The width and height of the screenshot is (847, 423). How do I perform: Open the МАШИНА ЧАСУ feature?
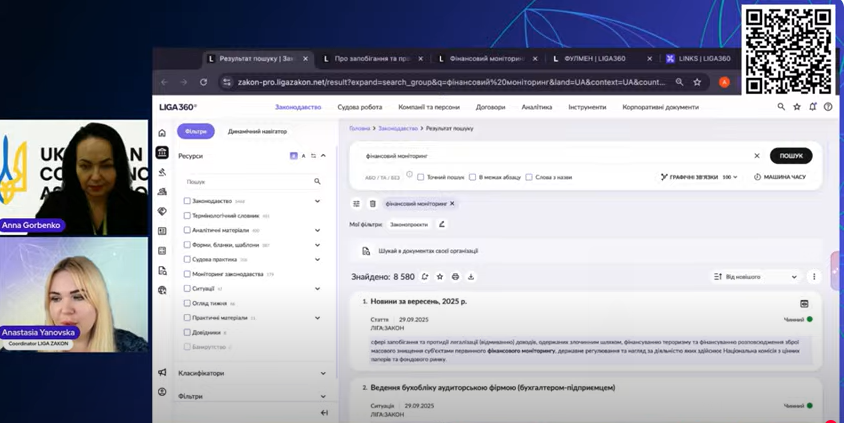click(779, 177)
